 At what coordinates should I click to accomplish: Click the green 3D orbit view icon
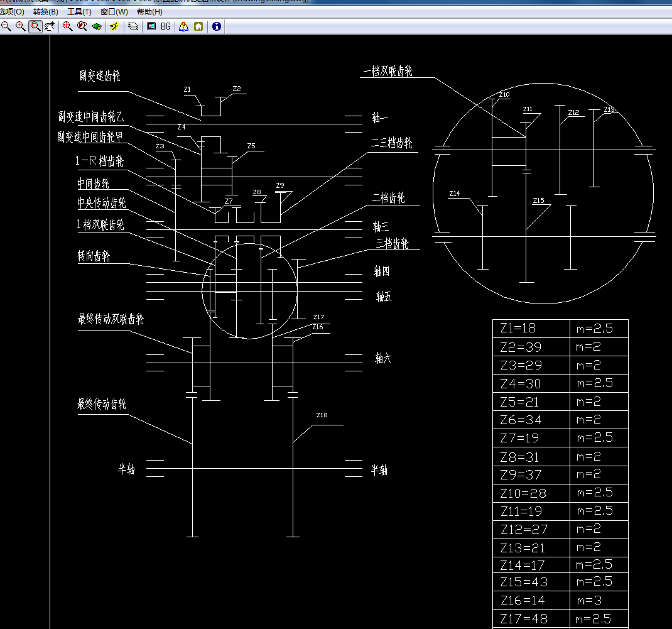pos(97,26)
